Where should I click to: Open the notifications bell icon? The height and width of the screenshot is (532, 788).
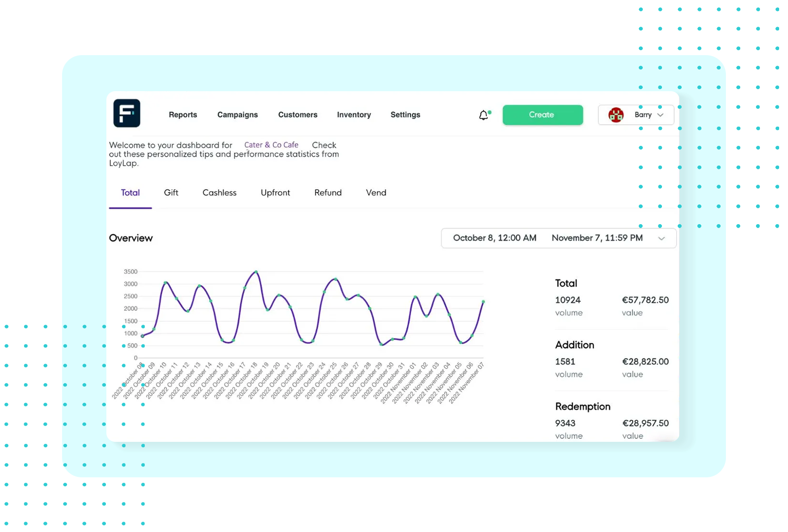coord(484,115)
